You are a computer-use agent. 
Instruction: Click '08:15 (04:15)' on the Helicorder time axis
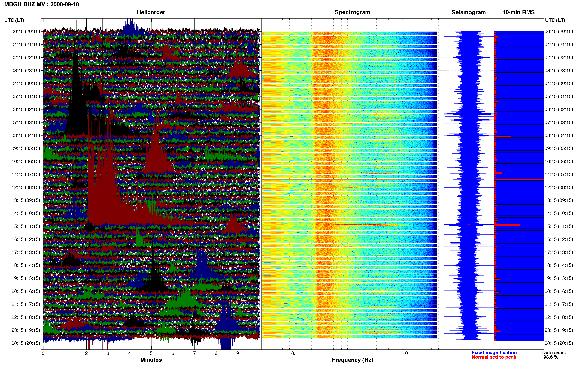(26, 135)
